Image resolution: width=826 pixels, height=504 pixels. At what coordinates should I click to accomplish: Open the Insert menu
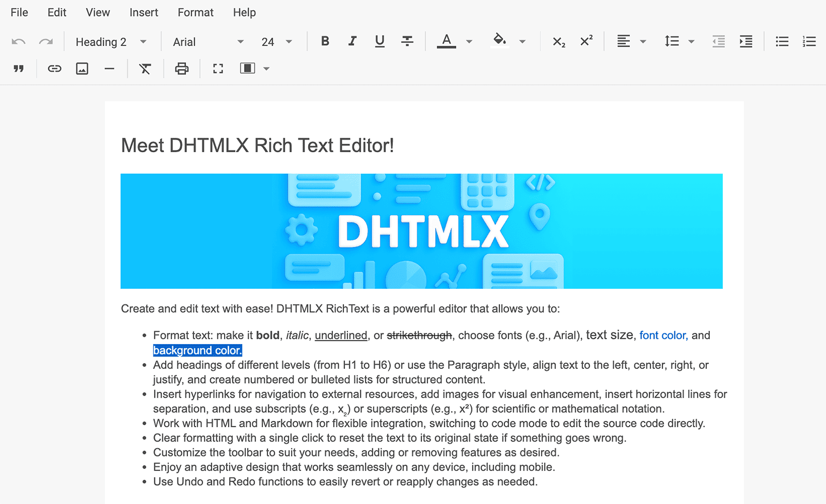144,12
